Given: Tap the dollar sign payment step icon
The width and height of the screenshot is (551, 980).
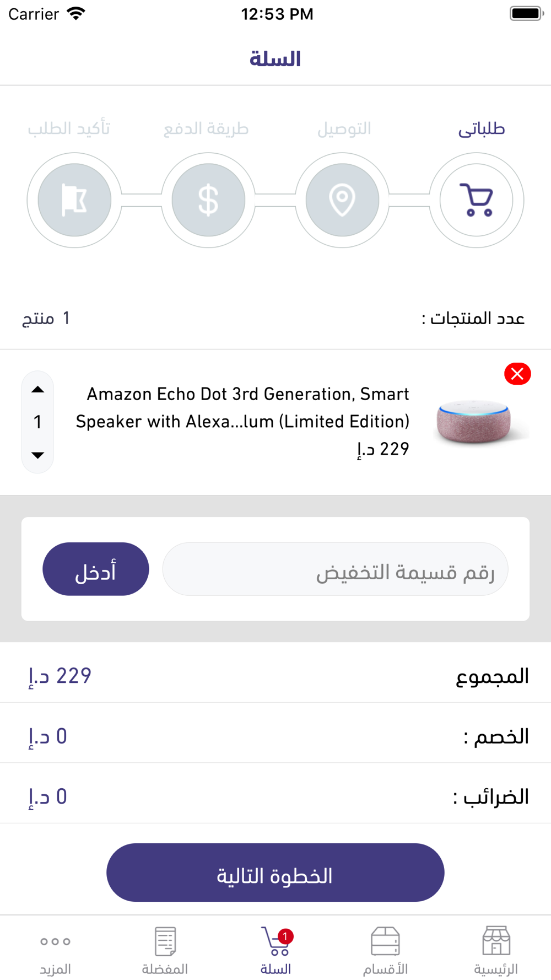Looking at the screenshot, I should coord(208,200).
